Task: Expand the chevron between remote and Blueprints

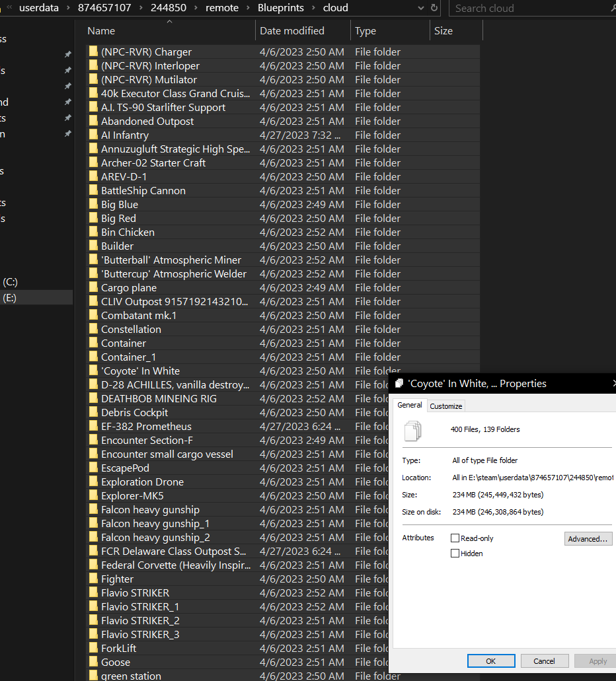Action: 249,8
